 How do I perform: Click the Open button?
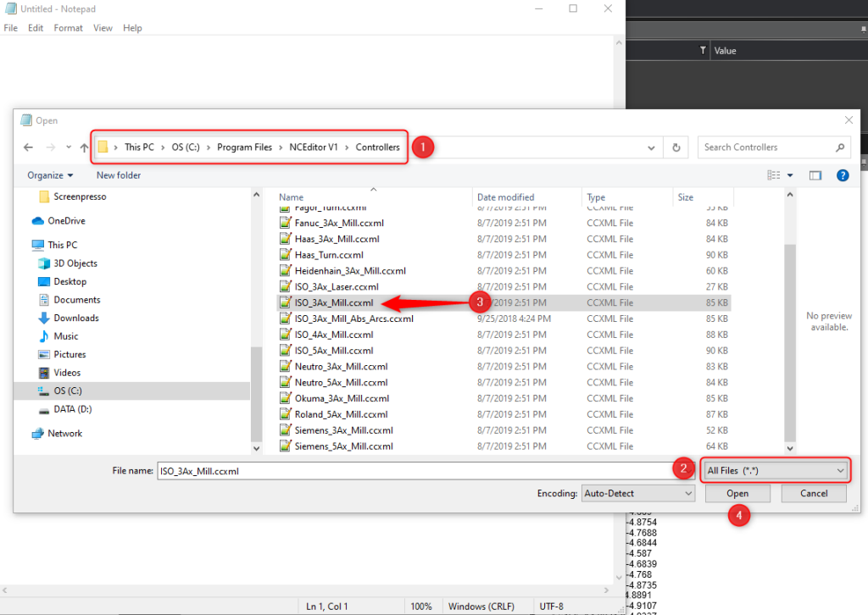tap(737, 492)
